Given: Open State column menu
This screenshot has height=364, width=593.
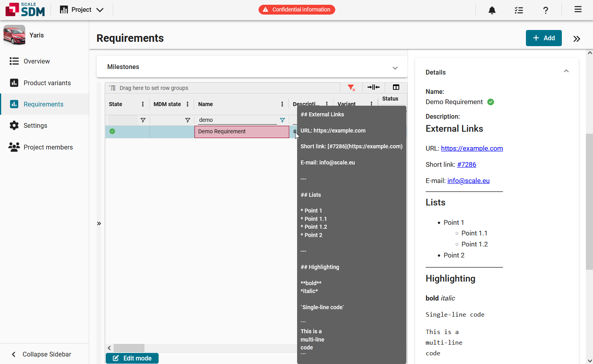Looking at the screenshot, I should [x=143, y=104].
